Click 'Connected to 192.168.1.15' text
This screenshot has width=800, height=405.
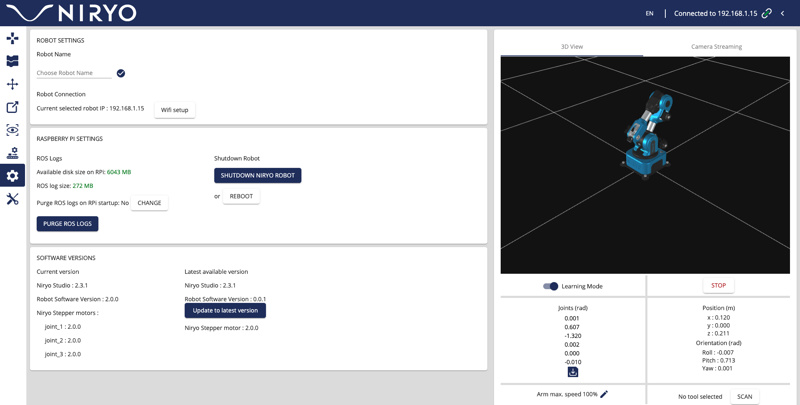coord(715,14)
